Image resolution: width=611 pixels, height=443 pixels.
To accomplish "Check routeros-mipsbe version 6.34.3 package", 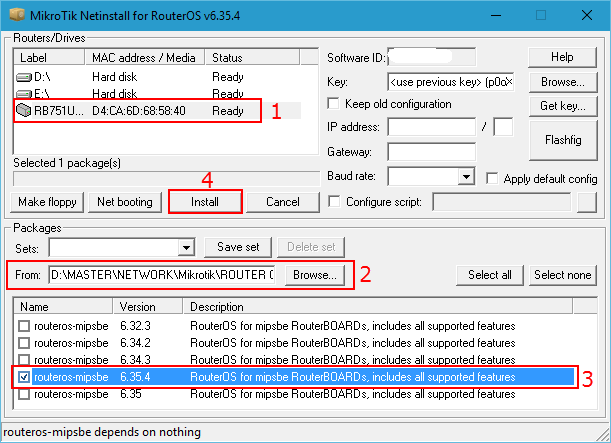I will [x=24, y=360].
